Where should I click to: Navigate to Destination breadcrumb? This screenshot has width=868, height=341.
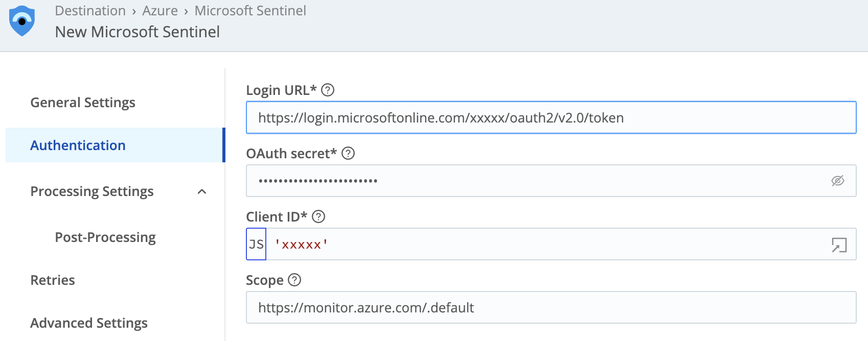coord(90,11)
